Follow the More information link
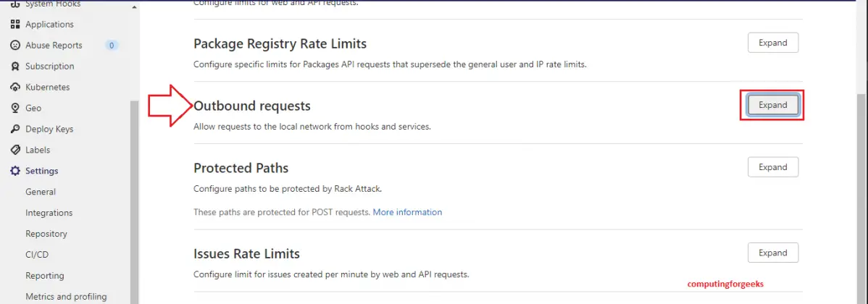Viewport: 868px width, 304px height. point(407,212)
